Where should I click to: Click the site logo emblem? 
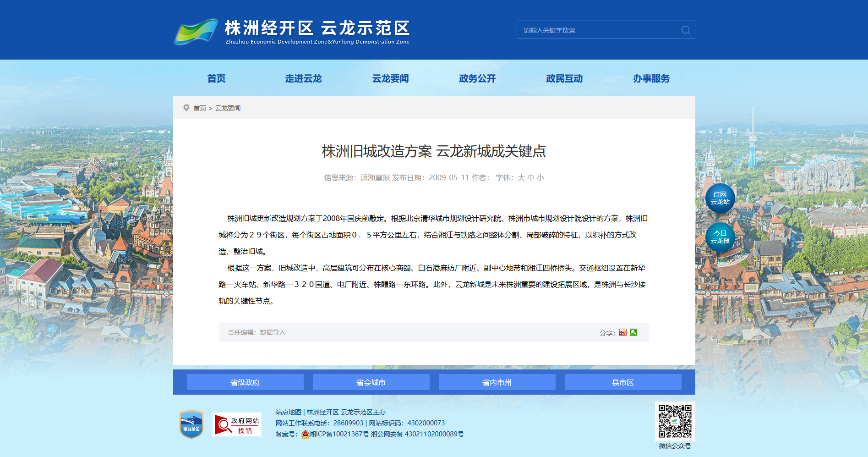coord(196,31)
